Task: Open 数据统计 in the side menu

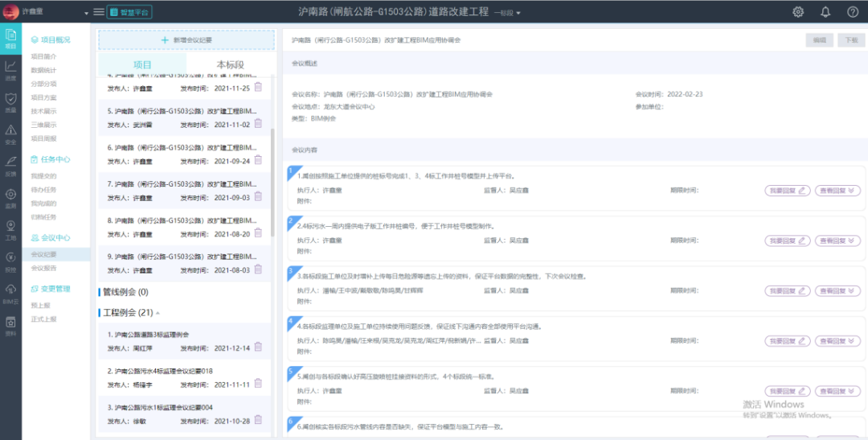Action: coord(43,70)
